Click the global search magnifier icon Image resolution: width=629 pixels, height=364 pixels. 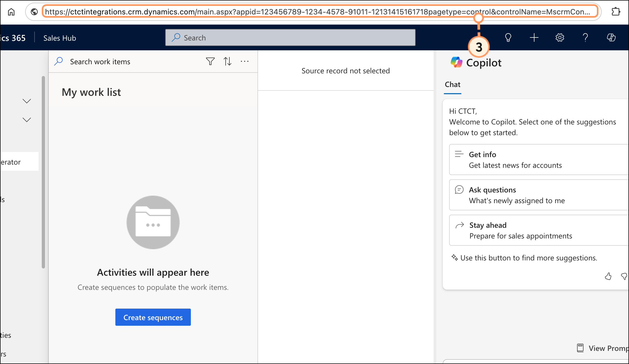point(176,37)
